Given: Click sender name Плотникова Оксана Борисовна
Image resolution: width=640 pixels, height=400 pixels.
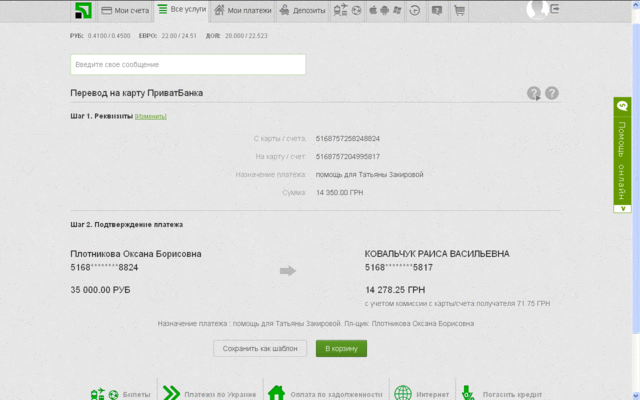Looking at the screenshot, I should 136,254.
